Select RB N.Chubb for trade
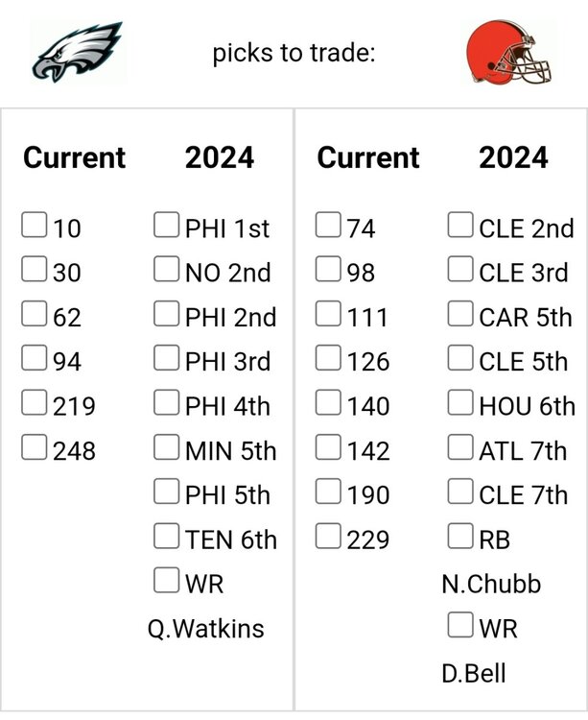The width and height of the screenshot is (588, 720). pyautogui.click(x=461, y=538)
